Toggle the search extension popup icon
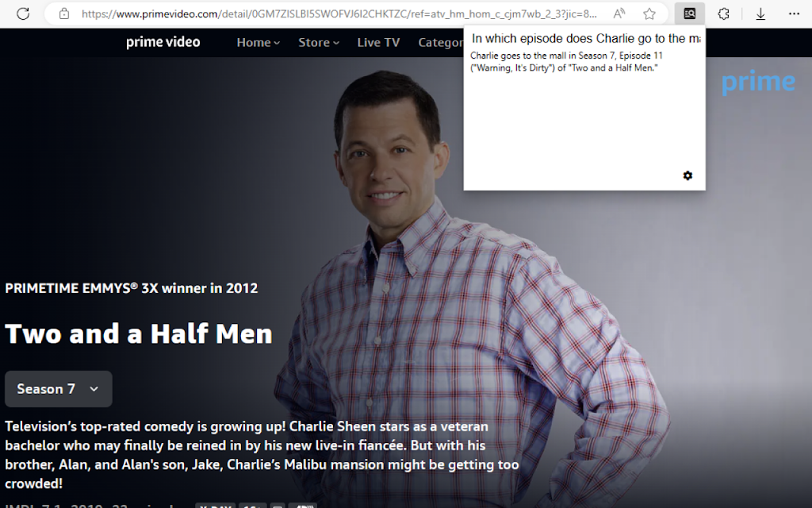This screenshot has width=812, height=508. [689, 13]
